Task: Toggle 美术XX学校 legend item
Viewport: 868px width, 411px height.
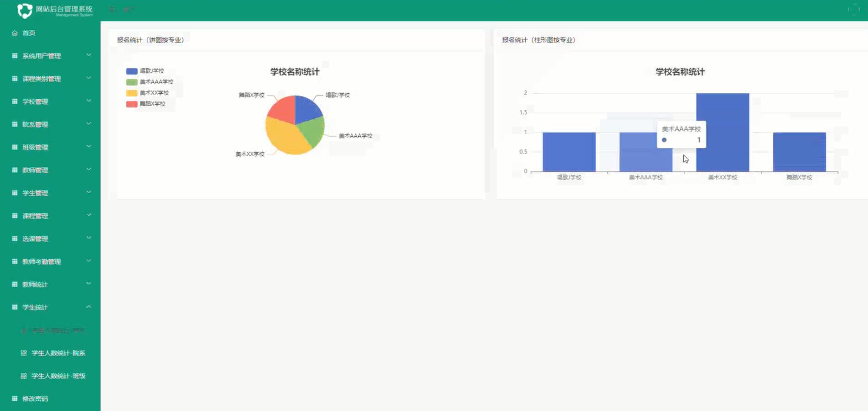Action: [147, 93]
